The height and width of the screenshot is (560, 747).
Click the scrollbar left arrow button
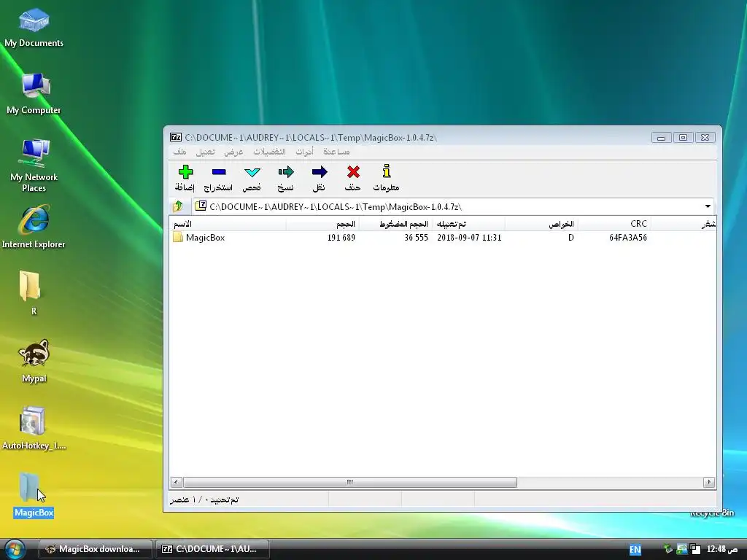[x=176, y=483]
